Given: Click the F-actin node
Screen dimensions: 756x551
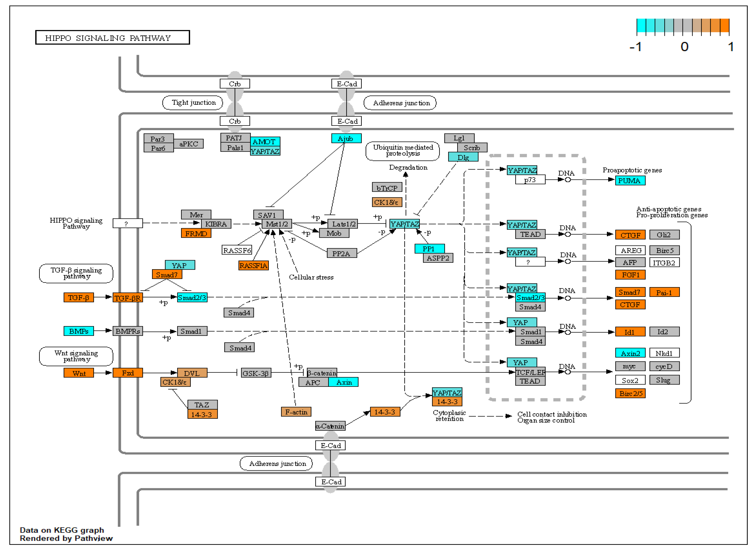Looking at the screenshot, I should point(296,412).
